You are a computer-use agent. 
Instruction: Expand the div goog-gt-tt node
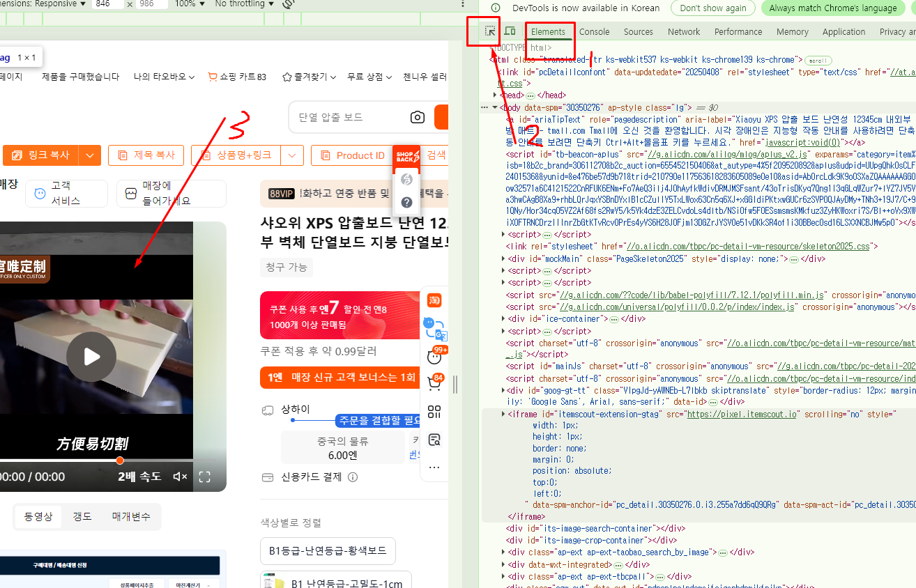point(502,392)
